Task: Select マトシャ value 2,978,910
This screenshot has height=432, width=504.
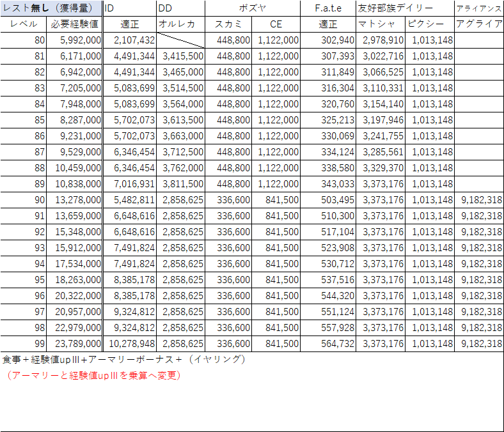Action: click(x=381, y=40)
